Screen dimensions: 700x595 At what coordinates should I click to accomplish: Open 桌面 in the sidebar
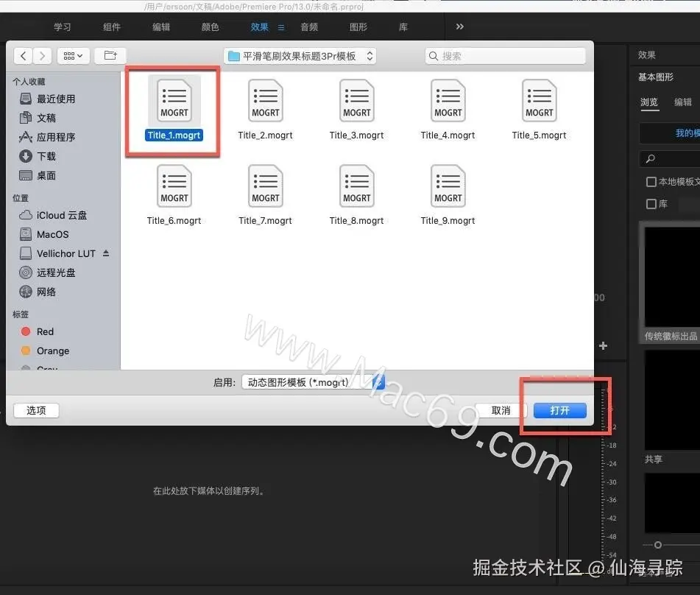pos(38,175)
